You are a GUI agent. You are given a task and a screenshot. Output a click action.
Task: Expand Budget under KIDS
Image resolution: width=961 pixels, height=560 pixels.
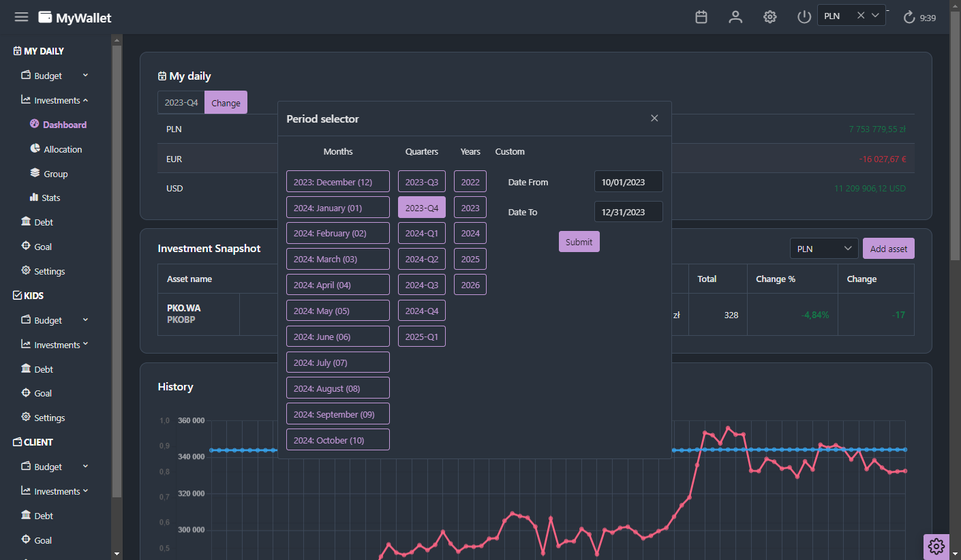coord(55,320)
